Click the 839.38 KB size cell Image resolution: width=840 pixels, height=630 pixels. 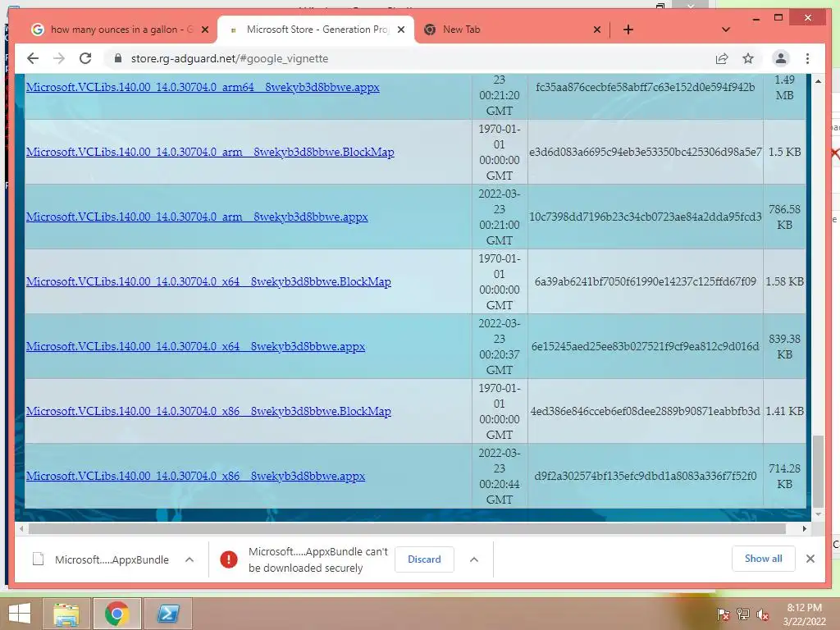784,347
